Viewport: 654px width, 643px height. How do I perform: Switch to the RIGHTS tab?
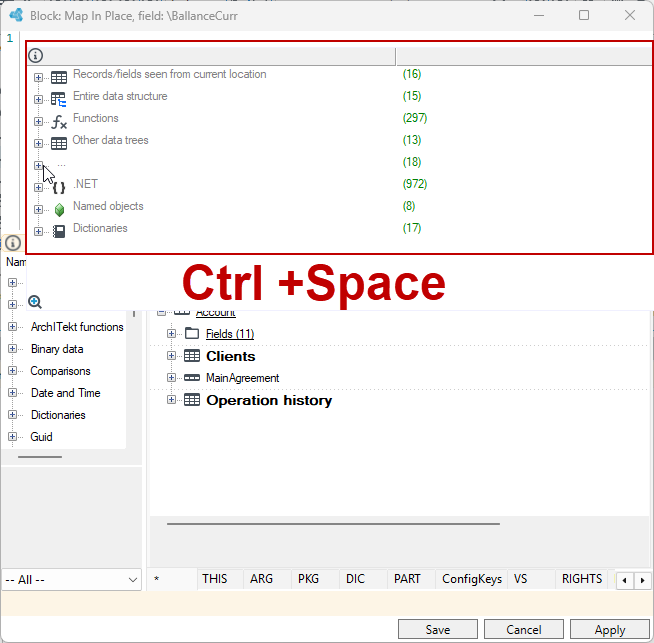pyautogui.click(x=582, y=579)
